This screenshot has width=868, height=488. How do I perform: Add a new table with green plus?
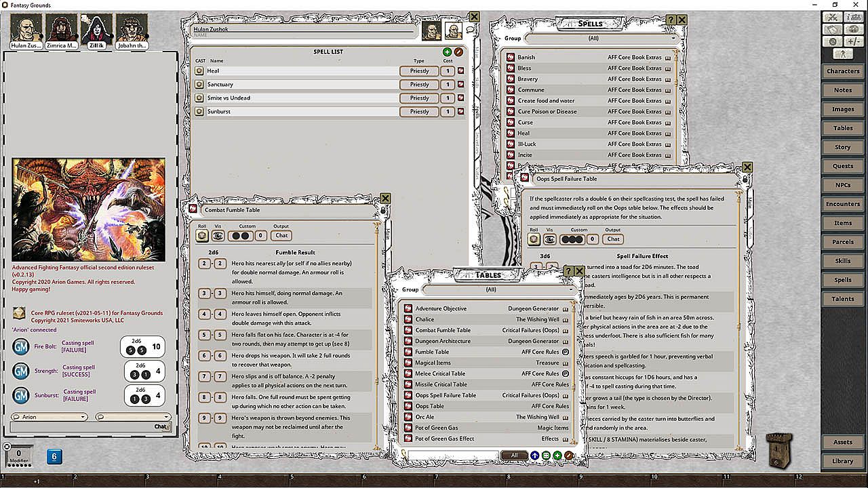point(557,455)
